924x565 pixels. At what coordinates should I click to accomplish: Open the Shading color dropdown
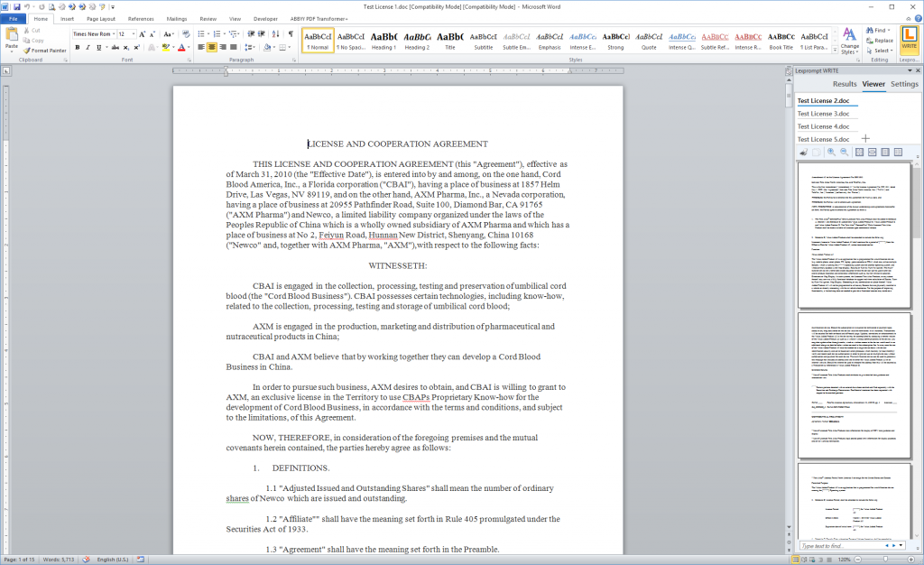point(274,47)
